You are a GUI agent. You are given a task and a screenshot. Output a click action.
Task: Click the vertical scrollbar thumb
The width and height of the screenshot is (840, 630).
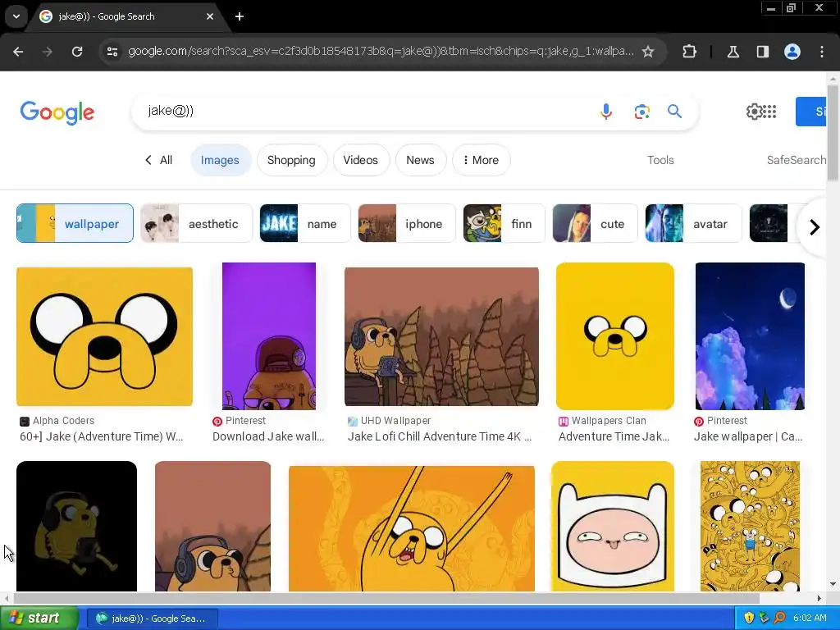pos(833,133)
